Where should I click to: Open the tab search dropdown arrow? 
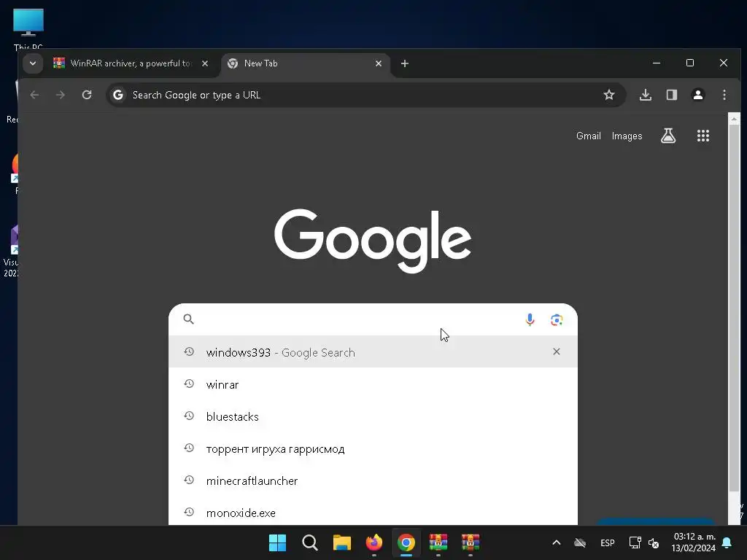pos(33,63)
